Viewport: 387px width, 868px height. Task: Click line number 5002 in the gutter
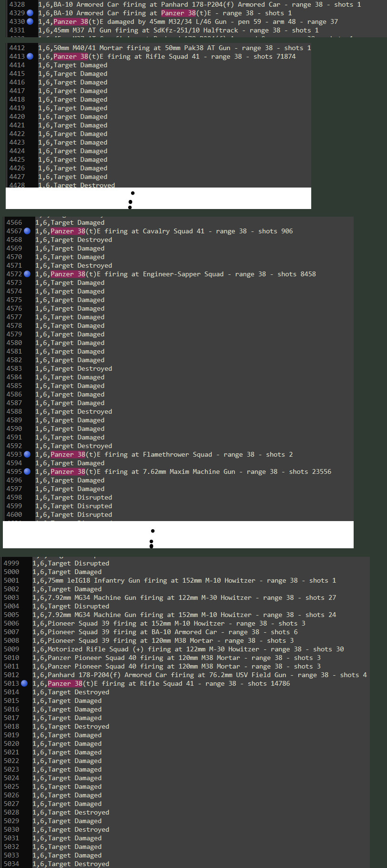point(11,589)
